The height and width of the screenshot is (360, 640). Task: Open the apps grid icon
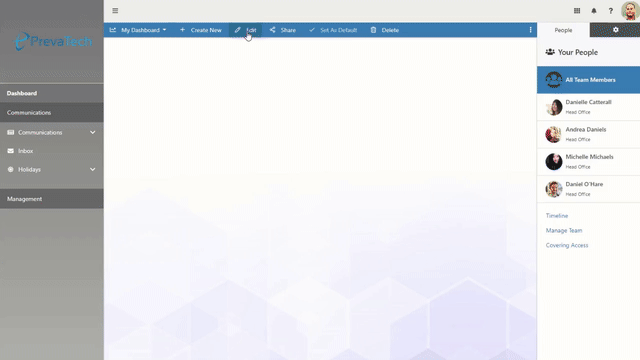coord(577,11)
